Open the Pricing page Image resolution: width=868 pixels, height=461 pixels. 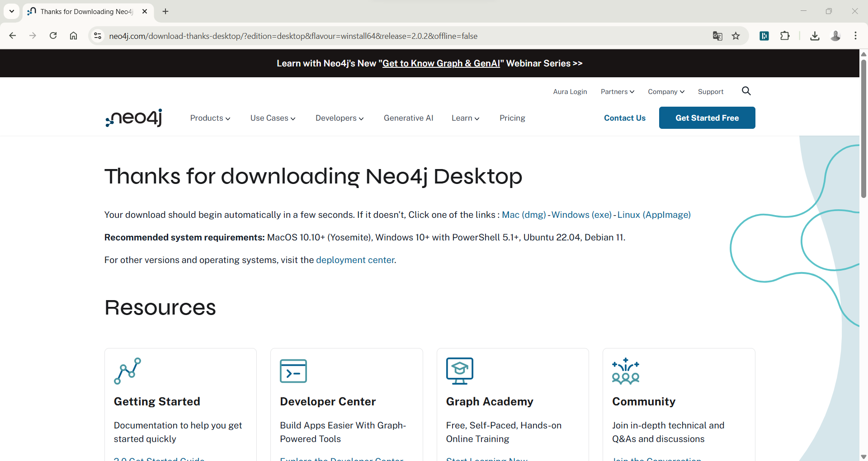[x=512, y=118]
